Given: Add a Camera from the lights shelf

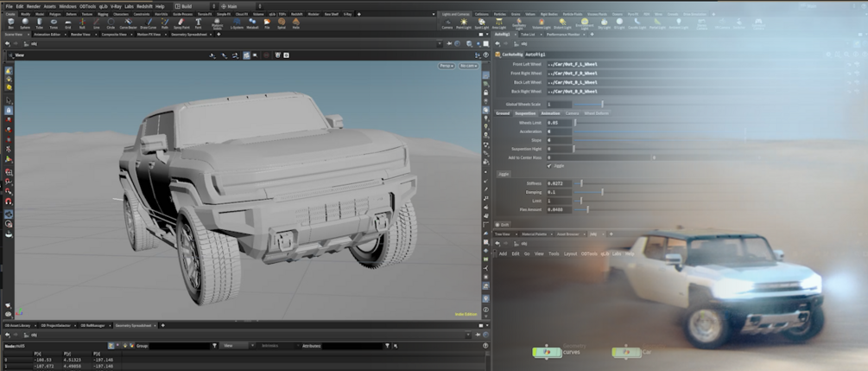Looking at the screenshot, I should tap(447, 23).
